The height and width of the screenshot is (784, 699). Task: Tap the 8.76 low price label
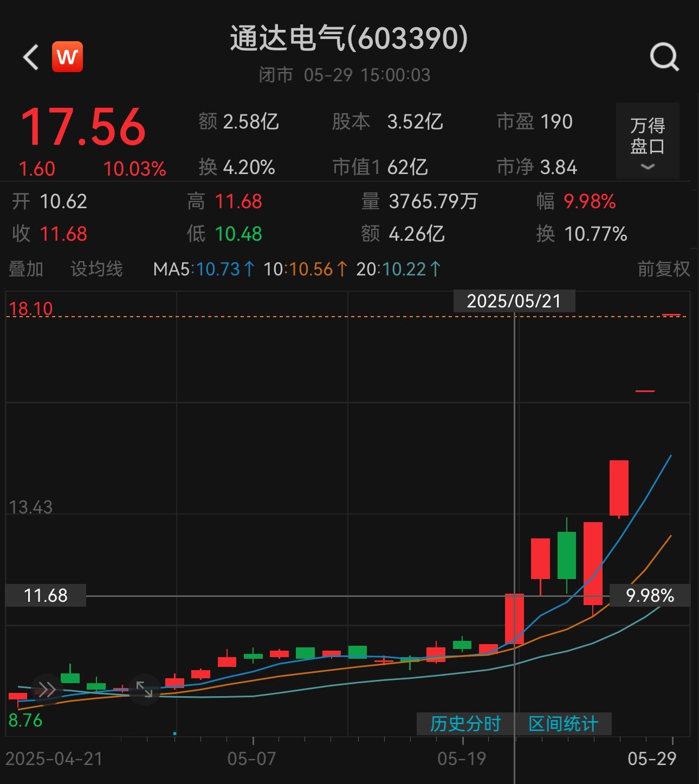[25, 720]
